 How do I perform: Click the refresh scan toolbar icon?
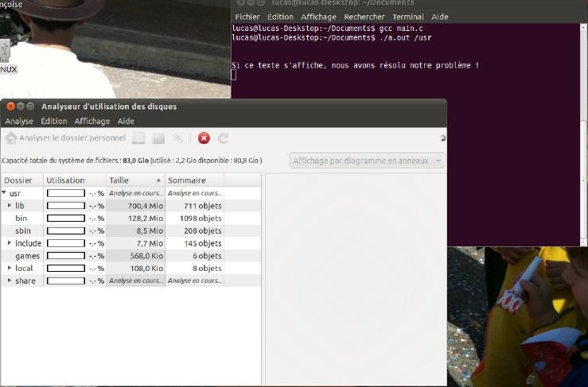click(224, 138)
